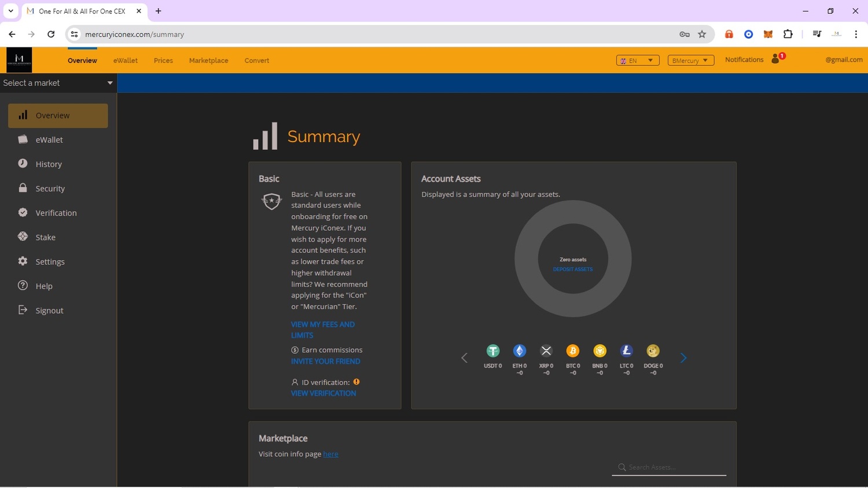Switch to the Overview top tab

82,60
